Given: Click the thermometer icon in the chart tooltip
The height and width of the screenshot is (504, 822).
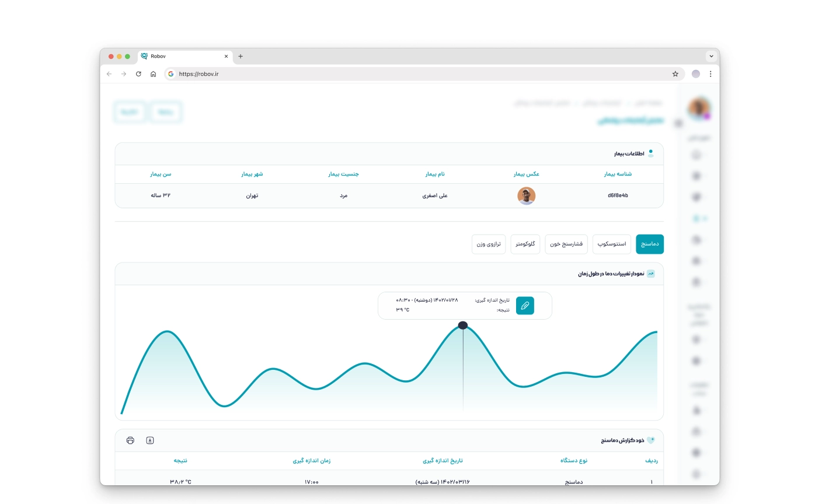Looking at the screenshot, I should click(525, 305).
